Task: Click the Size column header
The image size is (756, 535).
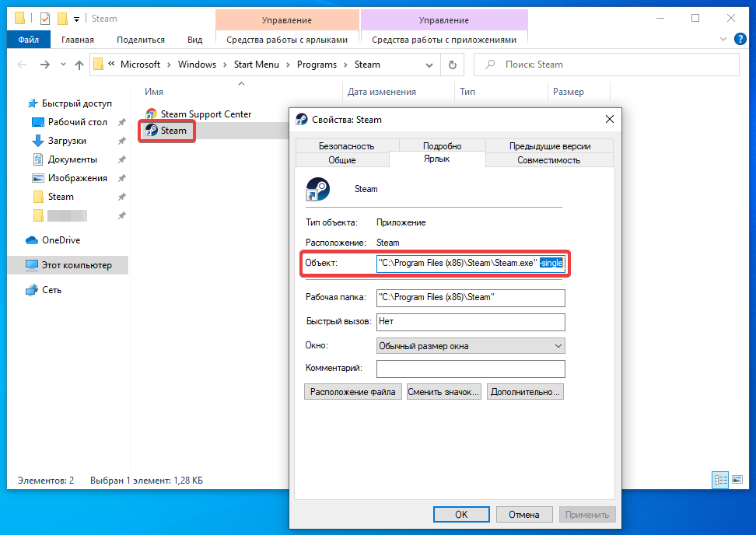Action: coord(579,92)
